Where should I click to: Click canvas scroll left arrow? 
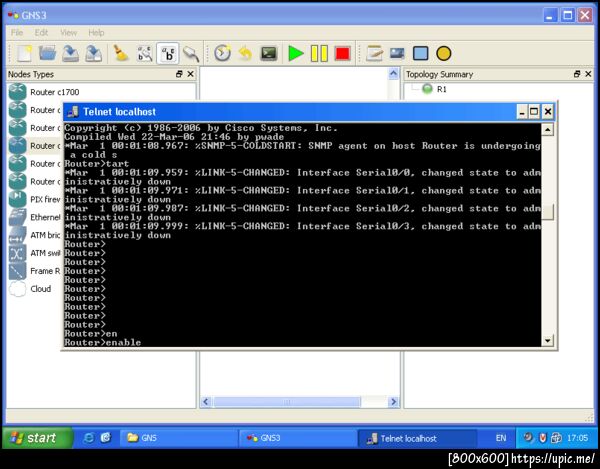(205, 402)
